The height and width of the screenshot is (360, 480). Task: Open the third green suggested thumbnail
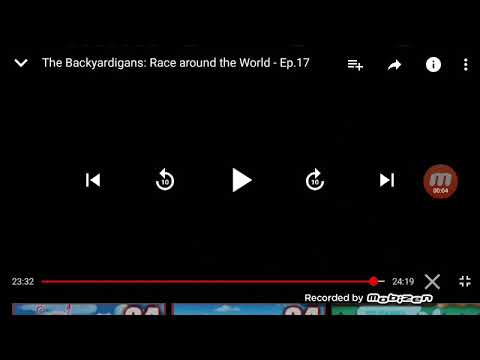point(406,309)
